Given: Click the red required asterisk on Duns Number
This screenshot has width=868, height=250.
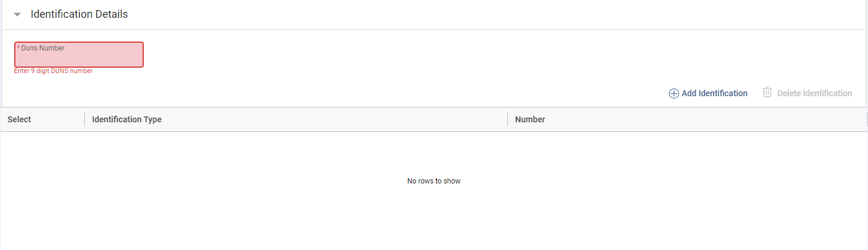Looking at the screenshot, I should 18,48.
